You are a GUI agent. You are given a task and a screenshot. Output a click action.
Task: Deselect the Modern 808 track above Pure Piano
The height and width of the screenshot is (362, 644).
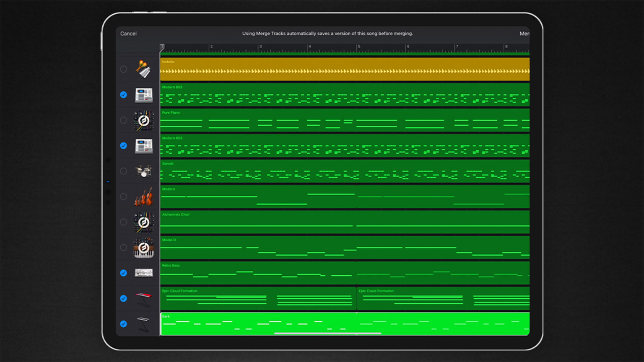(123, 95)
